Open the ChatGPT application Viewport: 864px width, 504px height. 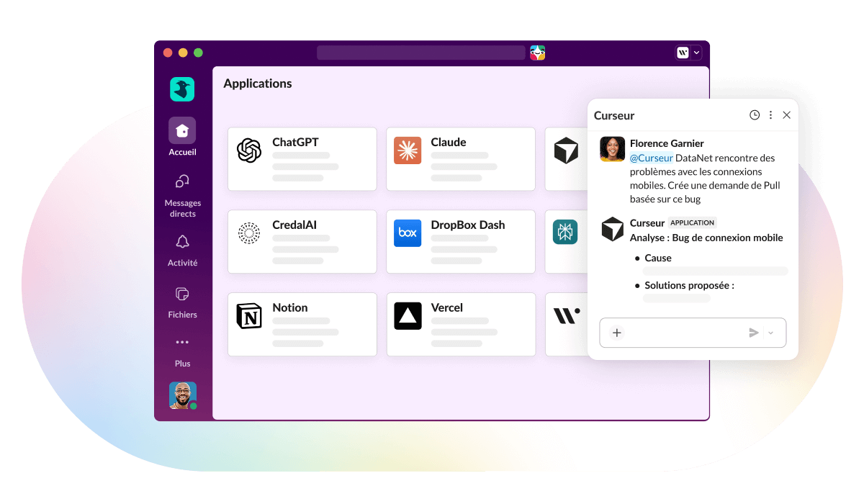pyautogui.click(x=302, y=158)
